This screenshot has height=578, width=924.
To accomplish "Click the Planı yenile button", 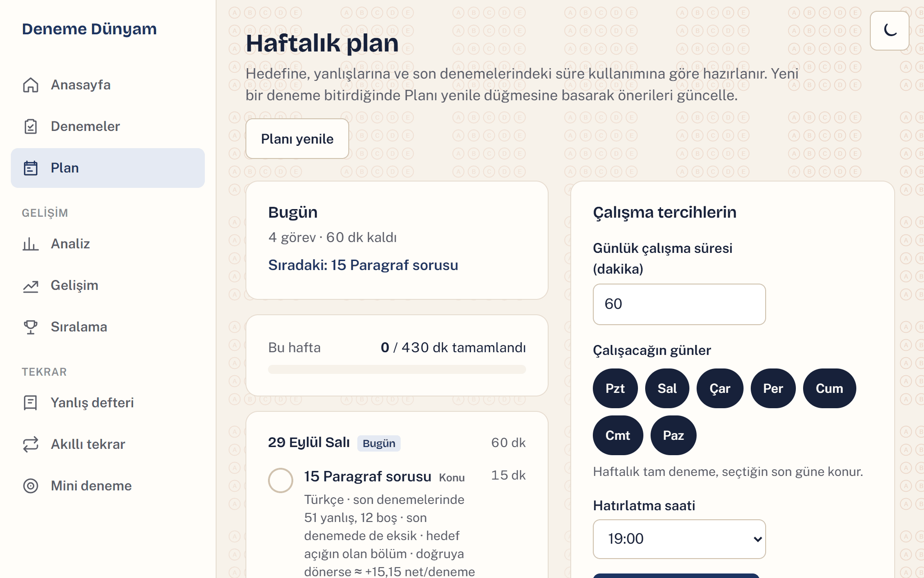I will pyautogui.click(x=297, y=139).
